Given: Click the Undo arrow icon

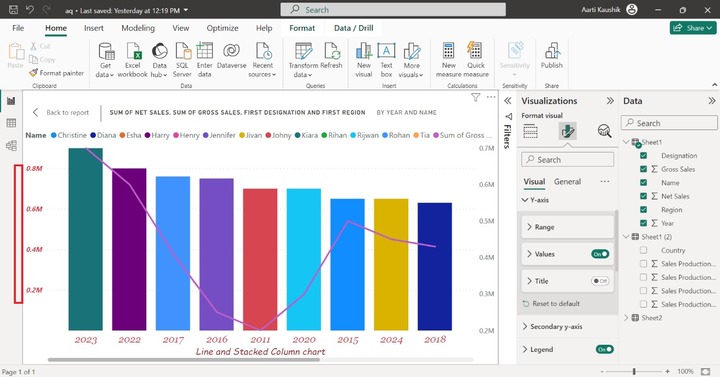Looking at the screenshot, I should pos(30,10).
